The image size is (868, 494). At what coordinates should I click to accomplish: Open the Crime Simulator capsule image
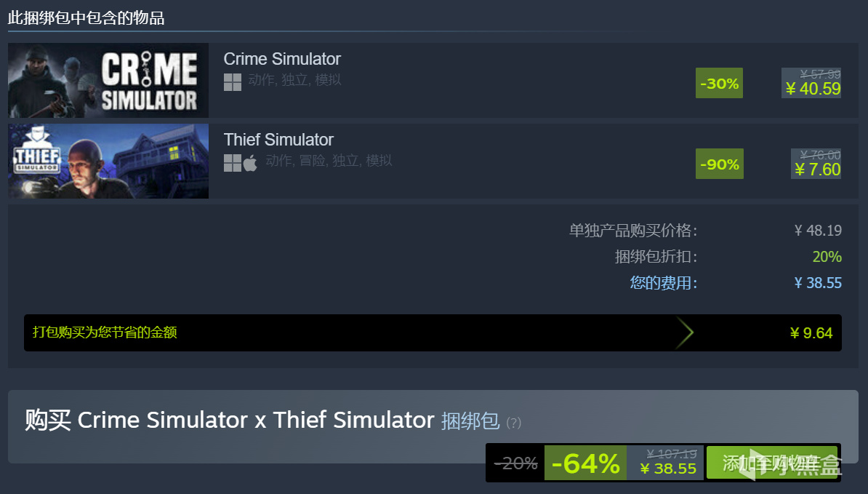(108, 80)
